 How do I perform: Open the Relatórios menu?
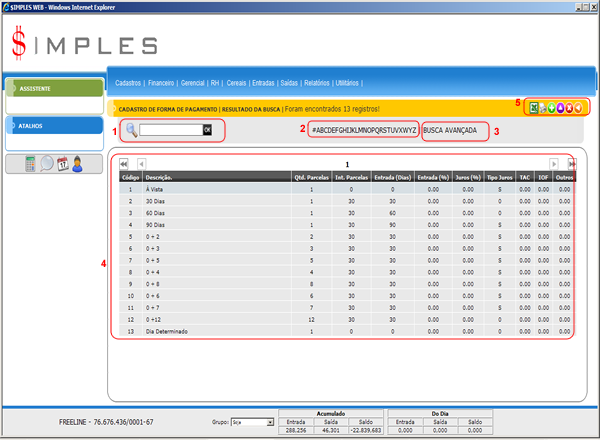coord(312,83)
